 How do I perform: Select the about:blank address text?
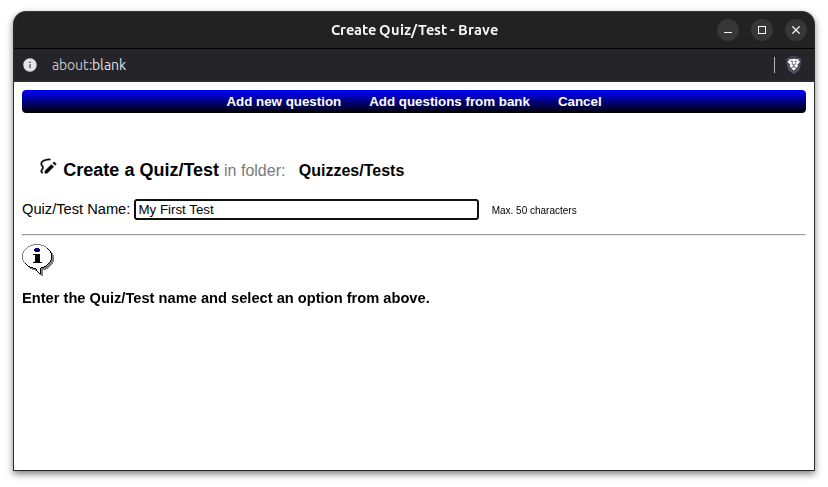[x=89, y=65]
